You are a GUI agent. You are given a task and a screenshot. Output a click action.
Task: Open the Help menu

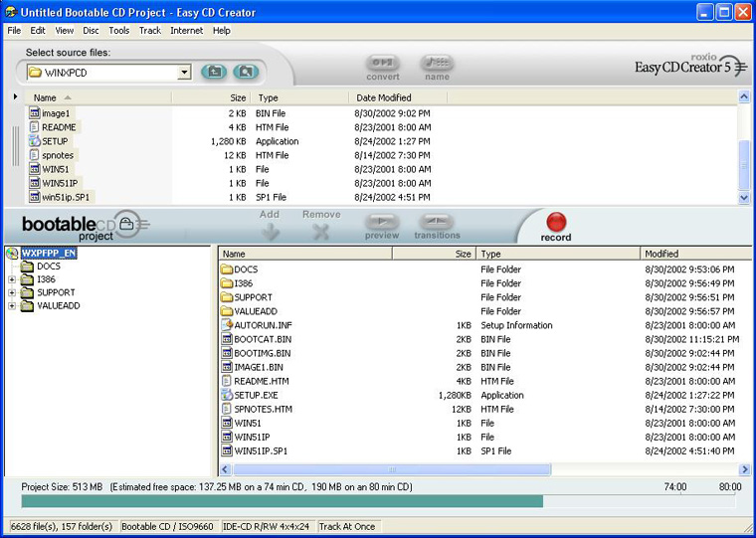(221, 31)
